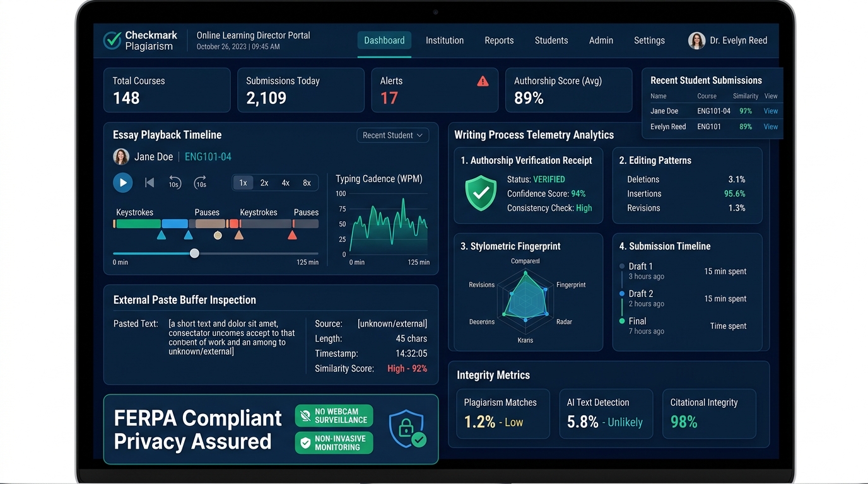
Task: Forward playback 10 seconds
Action: tap(200, 183)
